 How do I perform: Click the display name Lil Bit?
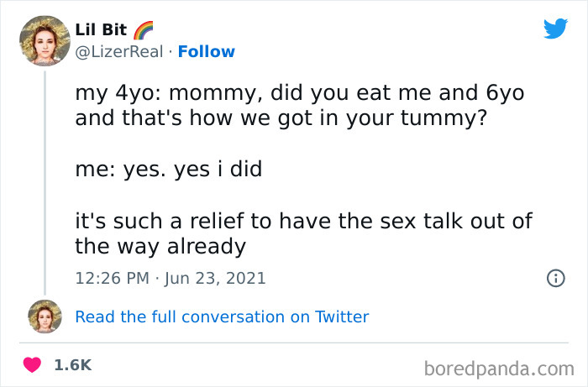point(101,30)
